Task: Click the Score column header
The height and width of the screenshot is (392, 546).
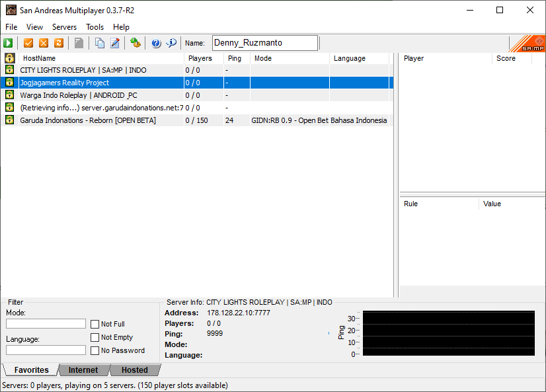Action: [512, 58]
